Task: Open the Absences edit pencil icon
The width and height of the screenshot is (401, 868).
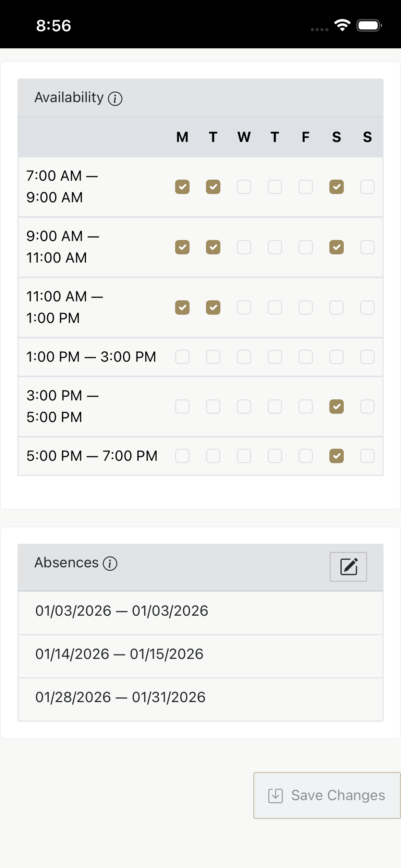Action: point(348,567)
